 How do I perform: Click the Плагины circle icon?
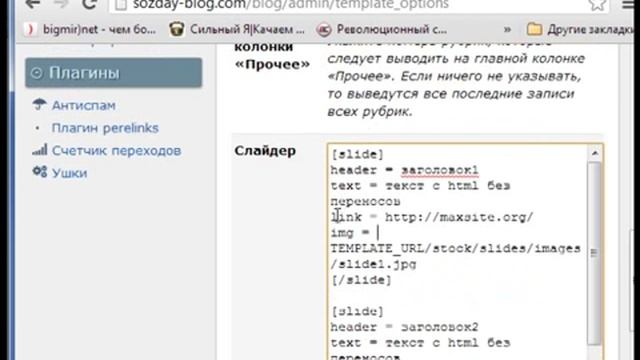36,73
